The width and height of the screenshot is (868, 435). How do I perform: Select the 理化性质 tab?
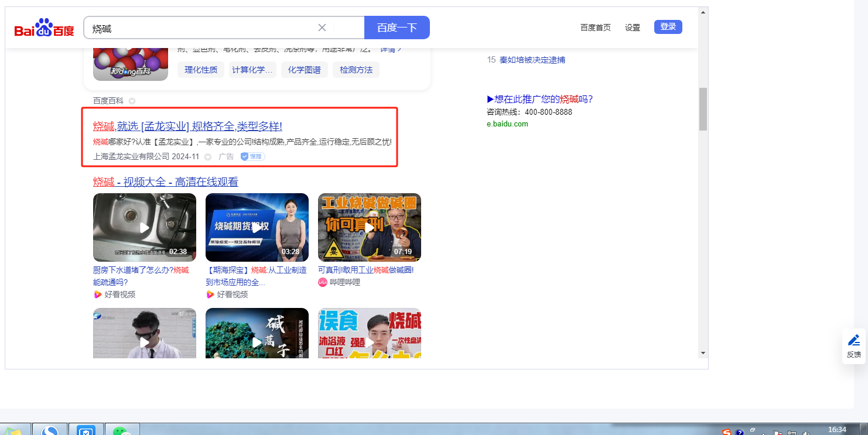201,70
